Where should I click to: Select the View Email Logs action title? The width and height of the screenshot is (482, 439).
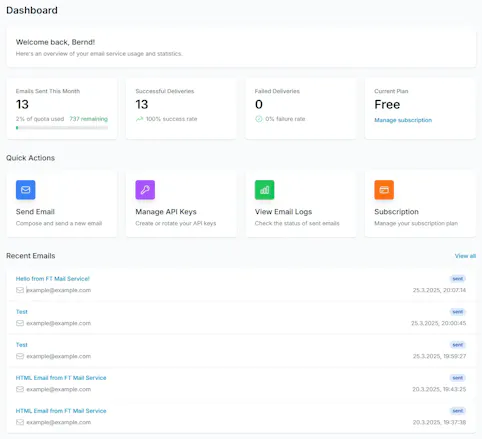click(284, 212)
